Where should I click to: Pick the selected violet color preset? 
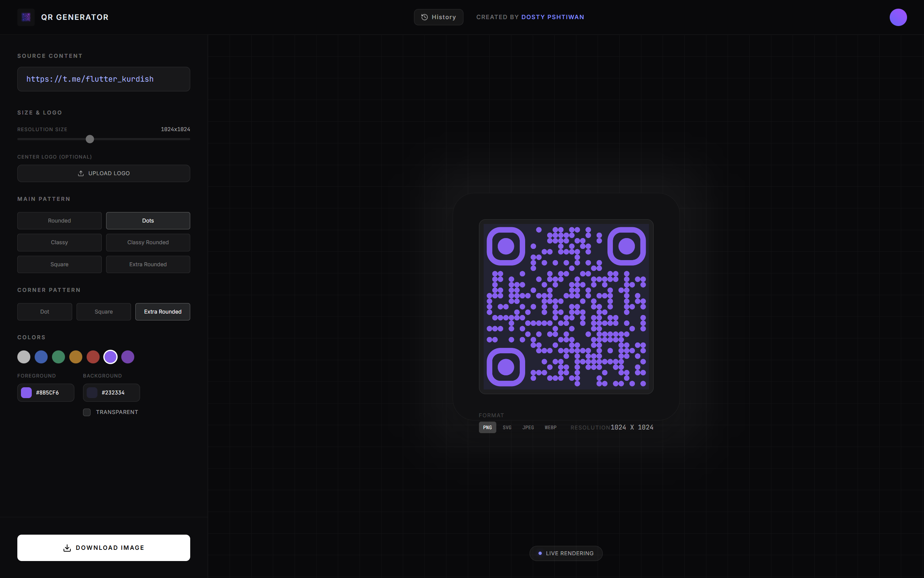[110, 357]
